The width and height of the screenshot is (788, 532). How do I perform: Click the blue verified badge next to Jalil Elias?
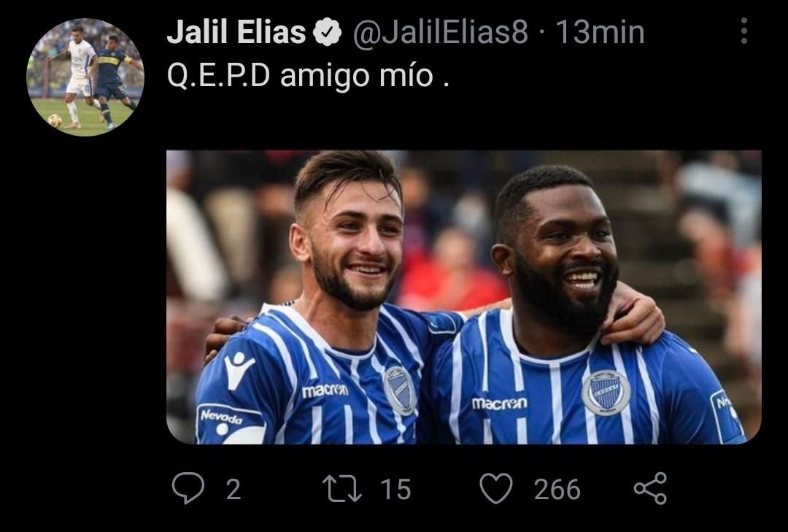pyautogui.click(x=327, y=32)
